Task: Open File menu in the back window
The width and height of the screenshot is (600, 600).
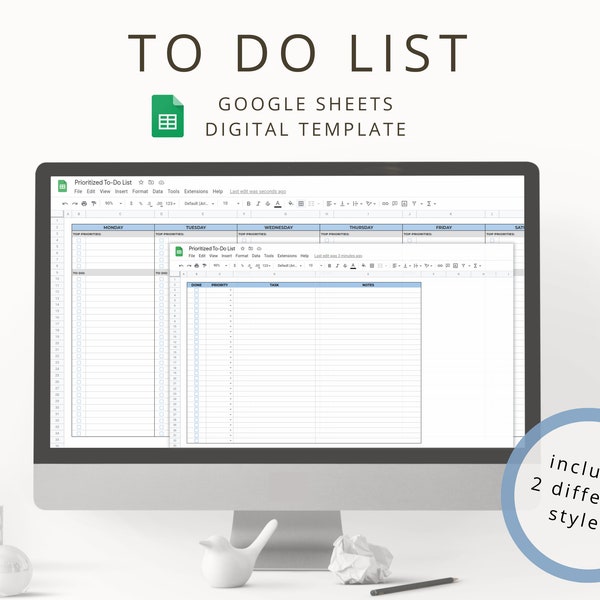Action: click(x=78, y=191)
